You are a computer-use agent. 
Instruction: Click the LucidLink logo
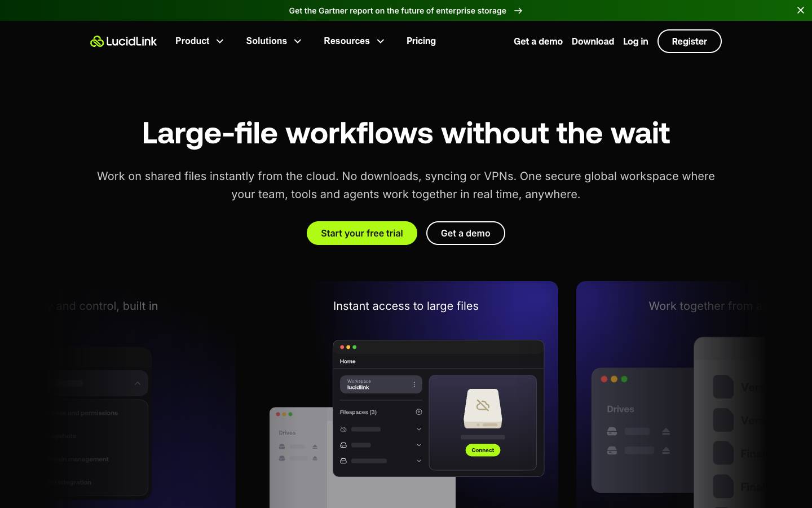pos(123,41)
